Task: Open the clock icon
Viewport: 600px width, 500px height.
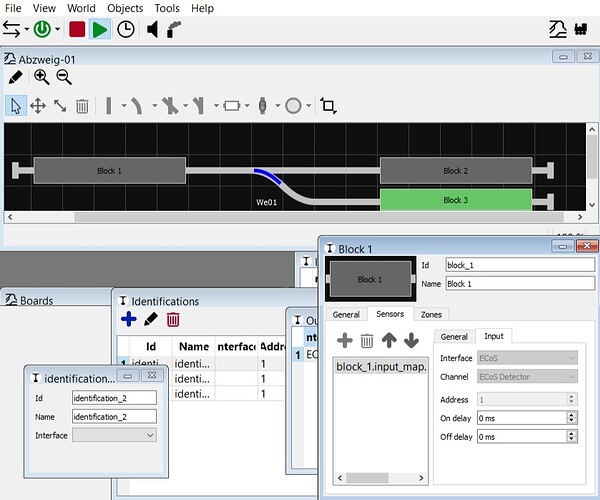Action: [x=126, y=29]
